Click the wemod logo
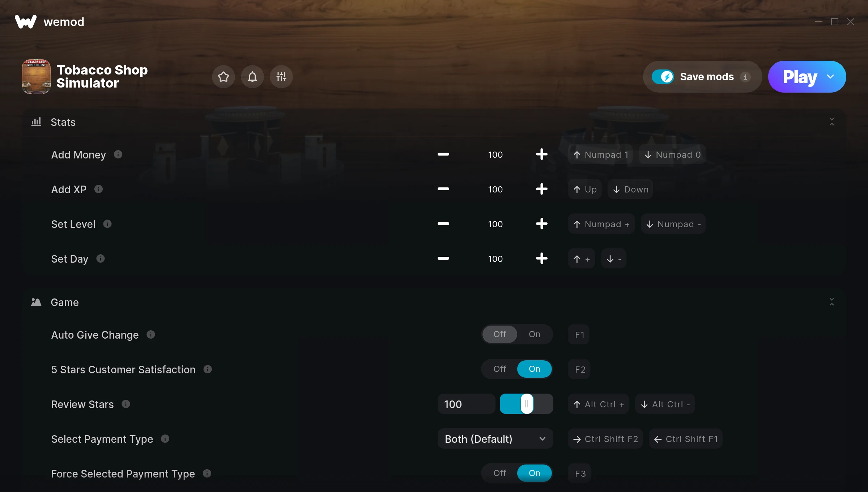868x492 pixels. [x=50, y=22]
